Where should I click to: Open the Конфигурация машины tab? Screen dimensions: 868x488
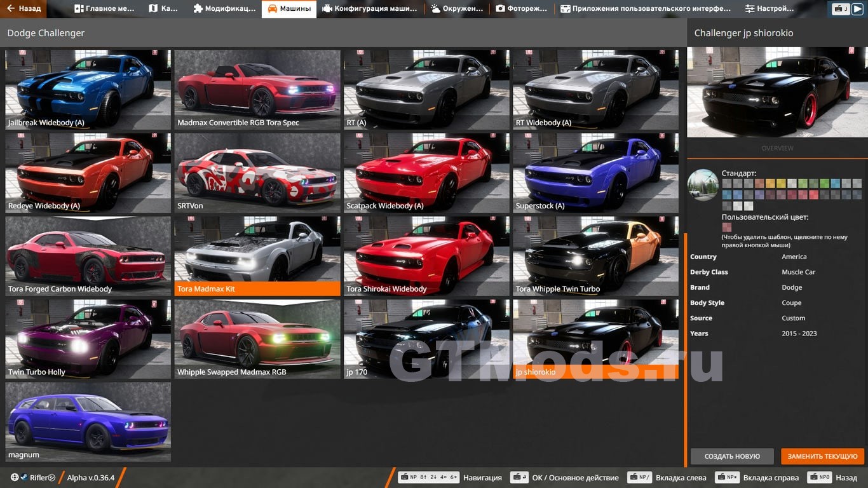click(x=370, y=9)
